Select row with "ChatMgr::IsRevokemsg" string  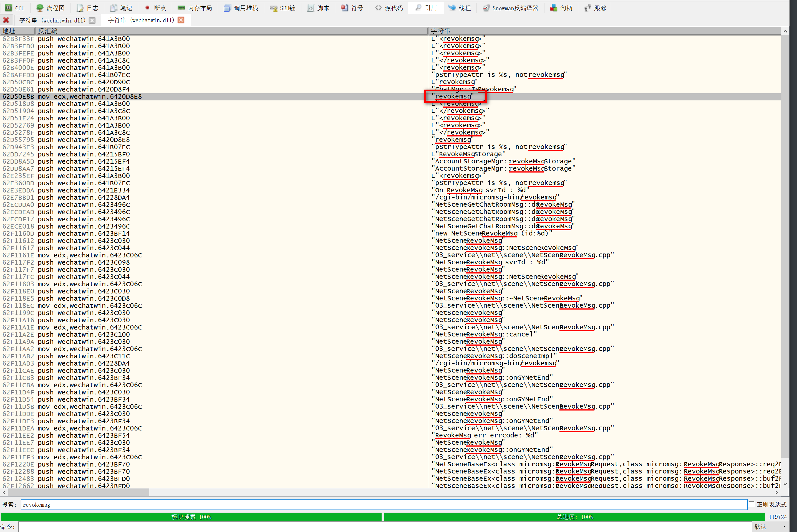390,89
